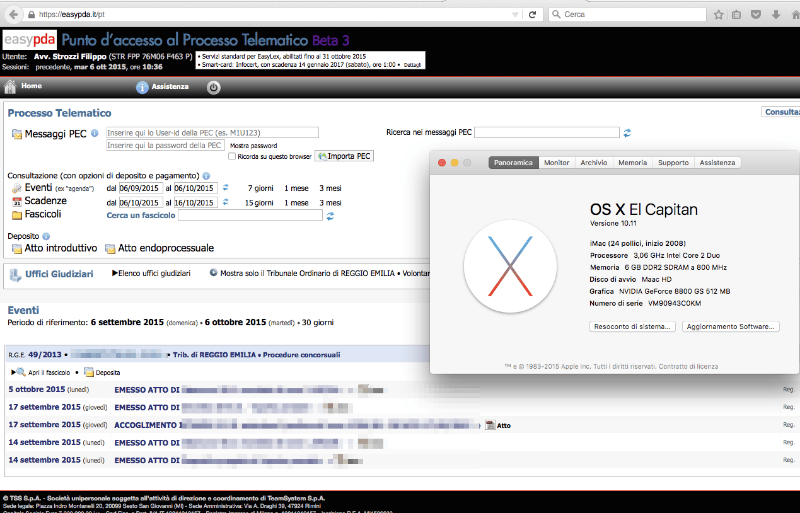Click the refresh icon next to PEC search

pyautogui.click(x=627, y=133)
